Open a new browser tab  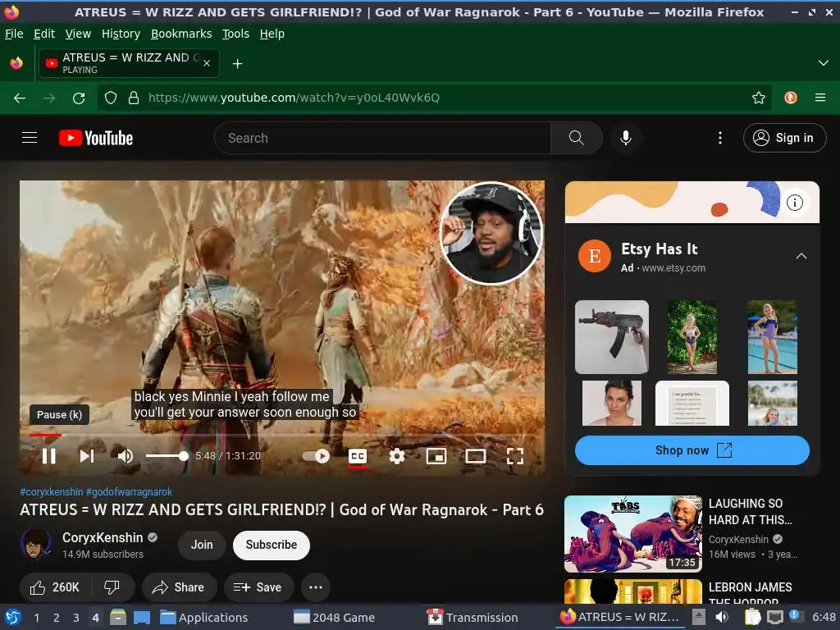(x=237, y=64)
